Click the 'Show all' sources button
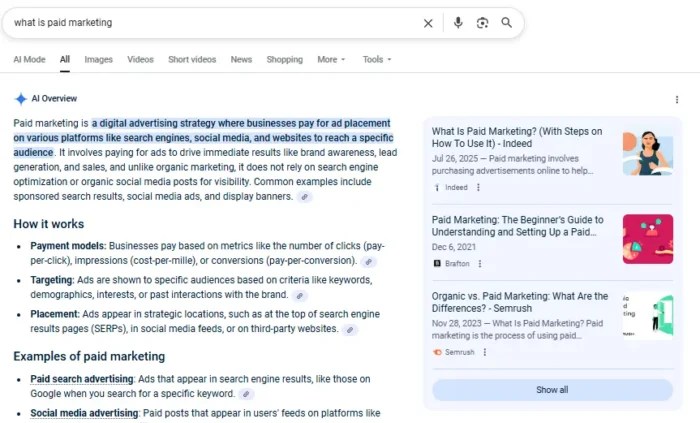The height and width of the screenshot is (423, 700). point(552,390)
